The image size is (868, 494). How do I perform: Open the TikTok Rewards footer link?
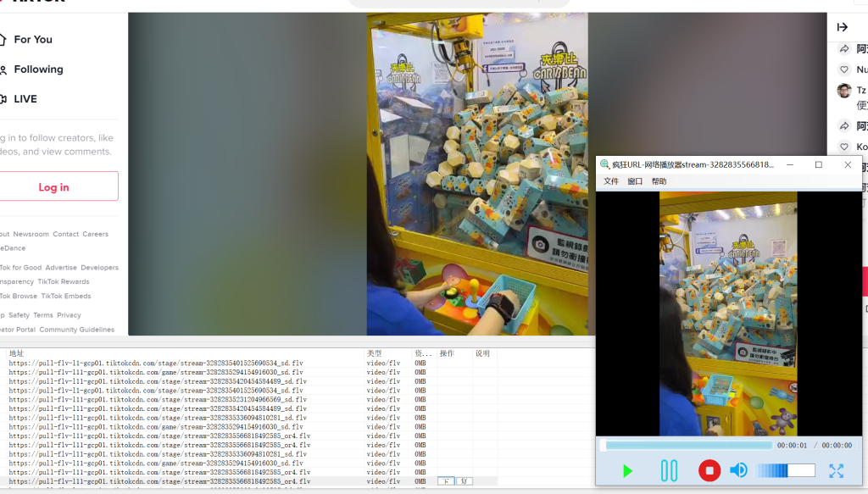63,281
